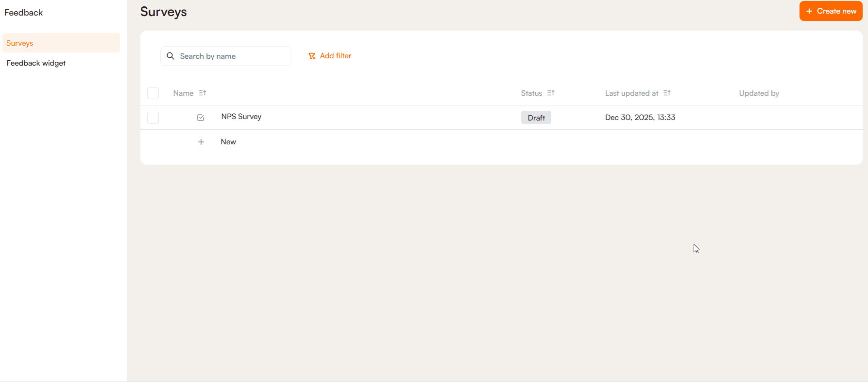Image resolution: width=868 pixels, height=382 pixels.
Task: Click the Add filter text
Action: [x=335, y=56]
